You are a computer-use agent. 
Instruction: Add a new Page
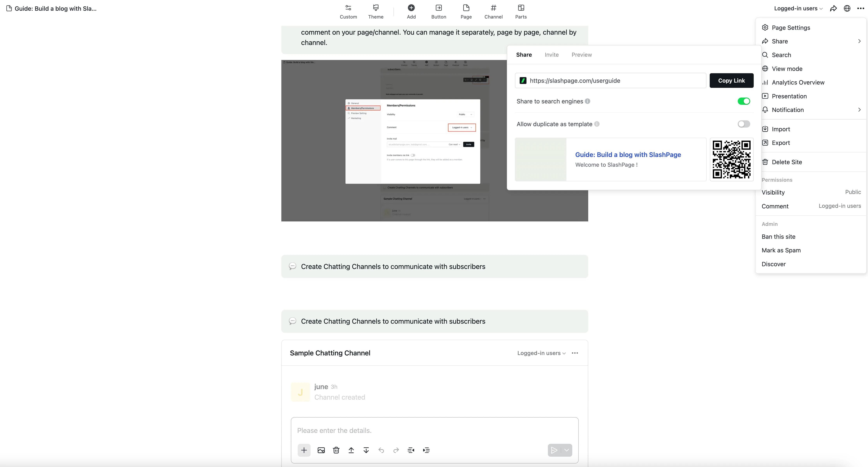(x=466, y=12)
